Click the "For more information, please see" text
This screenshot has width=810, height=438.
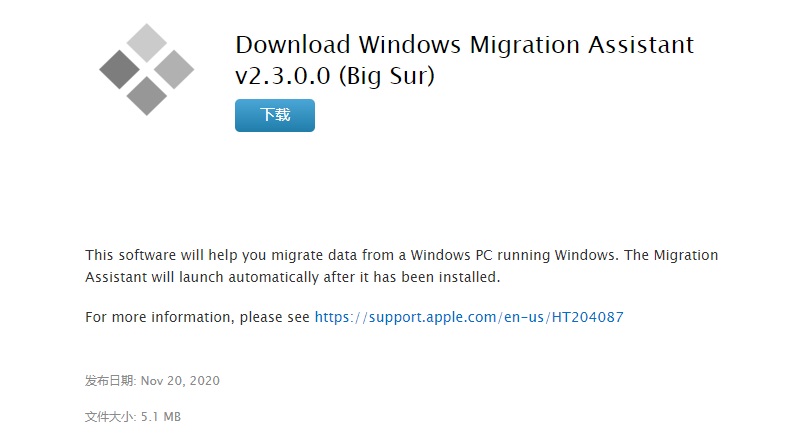[x=197, y=317]
